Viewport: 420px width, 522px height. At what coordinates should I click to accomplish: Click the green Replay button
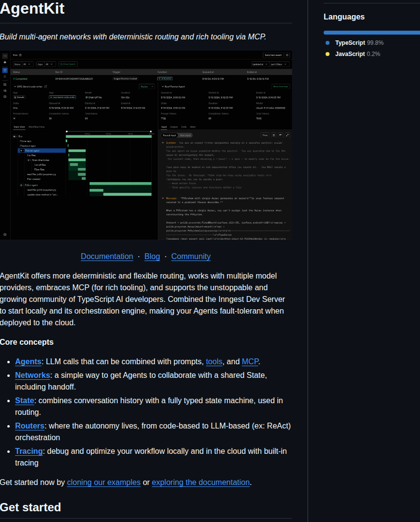[145, 87]
